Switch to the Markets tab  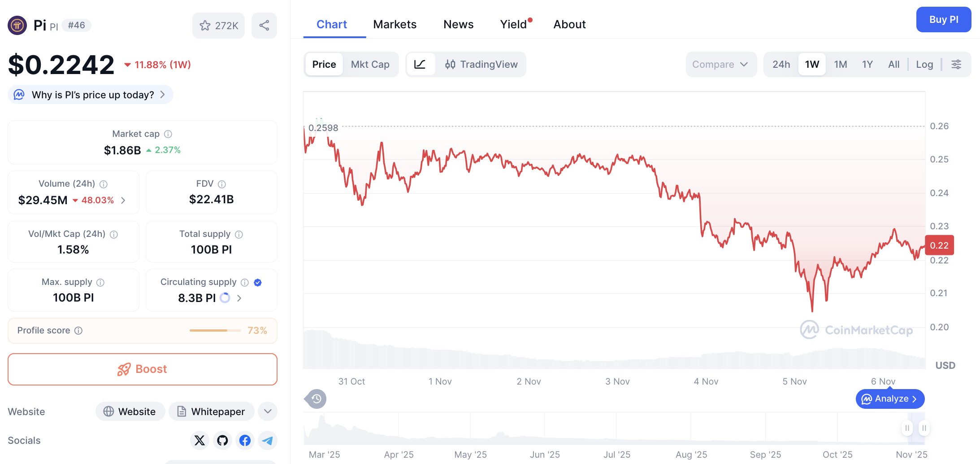pos(395,24)
